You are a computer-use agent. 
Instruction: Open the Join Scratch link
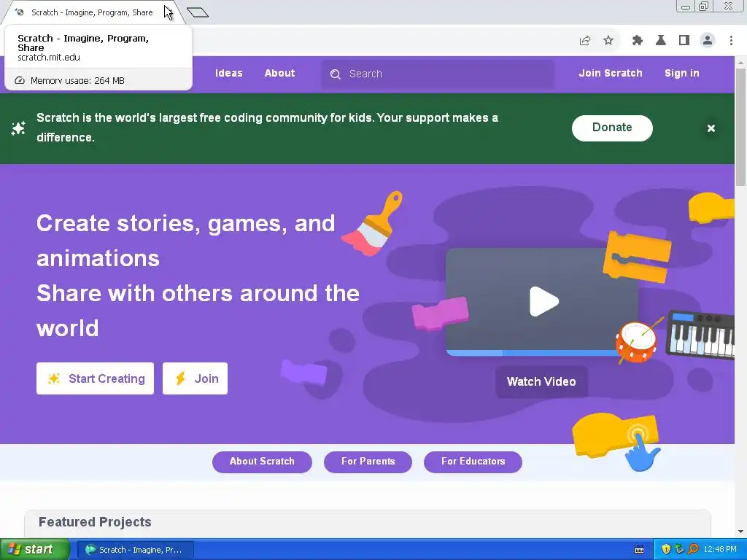(x=611, y=74)
